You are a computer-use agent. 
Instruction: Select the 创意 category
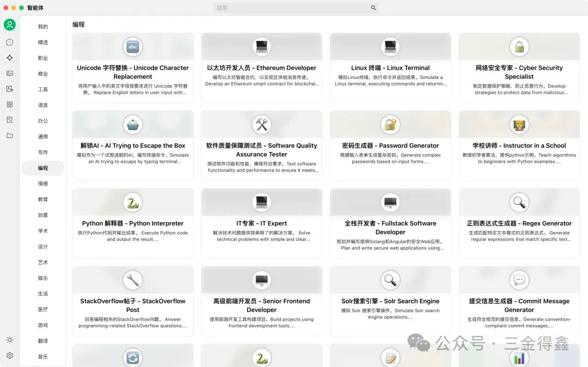tap(43, 215)
